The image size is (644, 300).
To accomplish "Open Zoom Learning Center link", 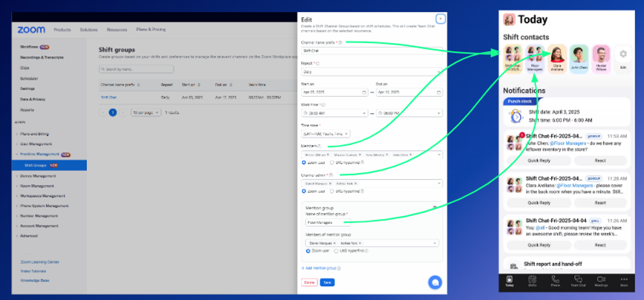I will (x=40, y=262).
